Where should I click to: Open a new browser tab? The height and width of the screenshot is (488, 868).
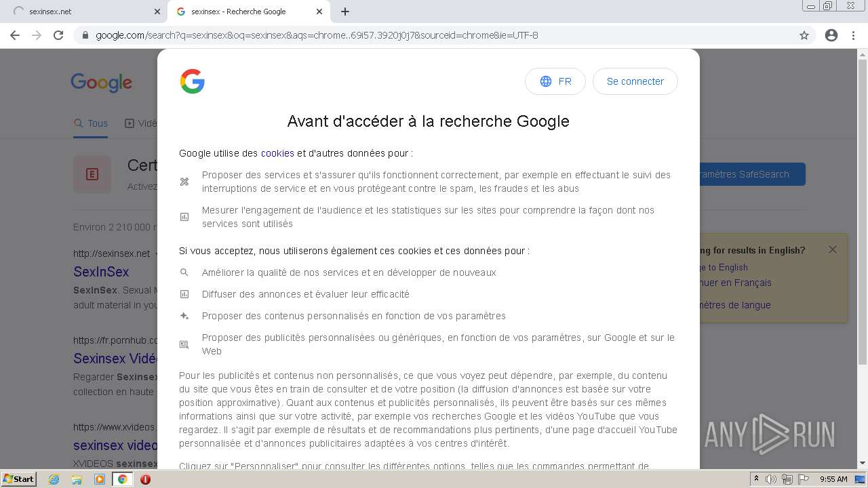click(x=345, y=12)
